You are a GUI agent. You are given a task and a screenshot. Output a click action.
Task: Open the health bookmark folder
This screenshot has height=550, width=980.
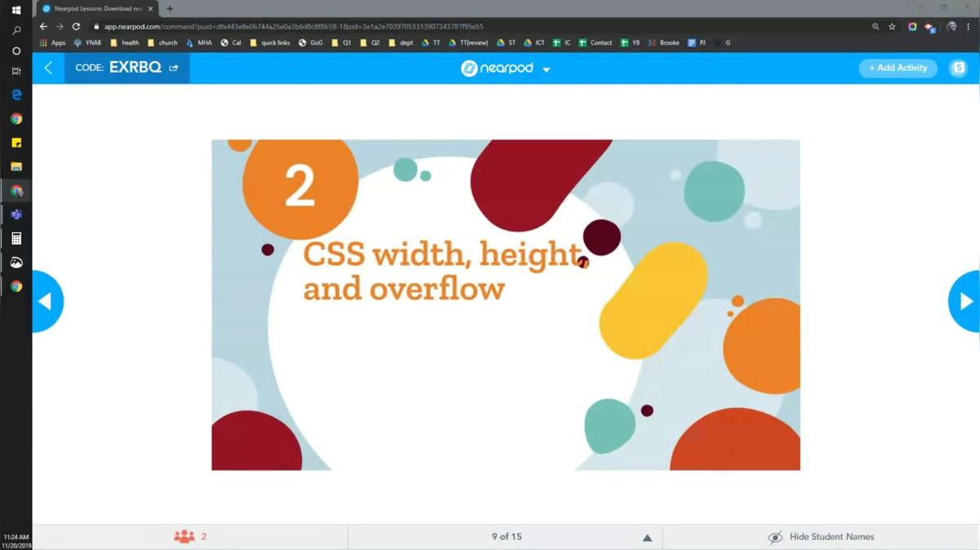(125, 42)
